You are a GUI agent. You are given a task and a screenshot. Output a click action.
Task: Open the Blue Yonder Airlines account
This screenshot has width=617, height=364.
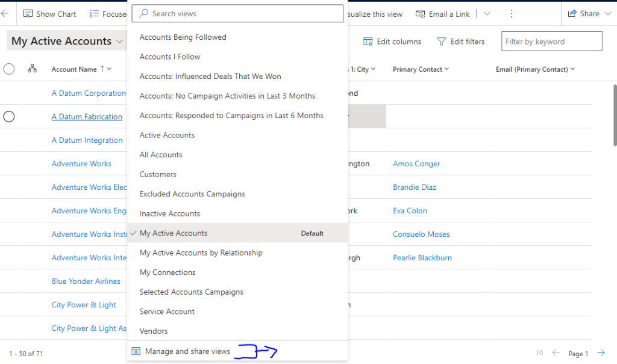[86, 281]
